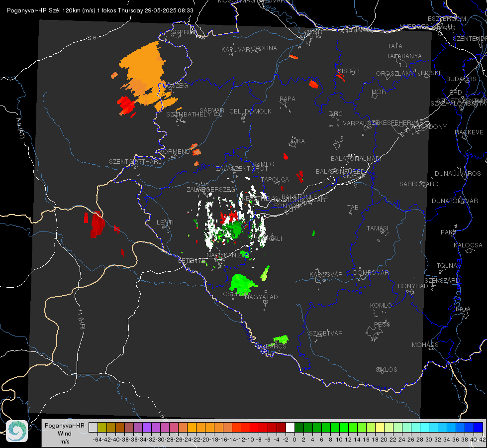Select the gray swatch left of -64
This screenshot has width=487, height=448.
tap(93, 428)
